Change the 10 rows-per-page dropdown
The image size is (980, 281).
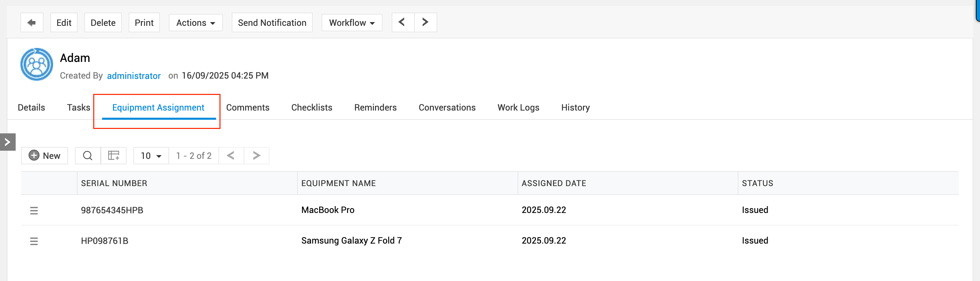[151, 155]
